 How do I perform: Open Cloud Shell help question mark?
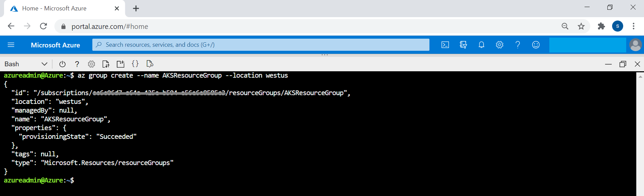pos(77,64)
